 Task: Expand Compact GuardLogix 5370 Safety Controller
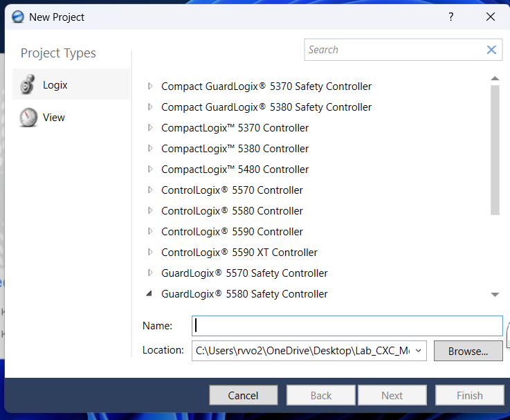coord(150,86)
